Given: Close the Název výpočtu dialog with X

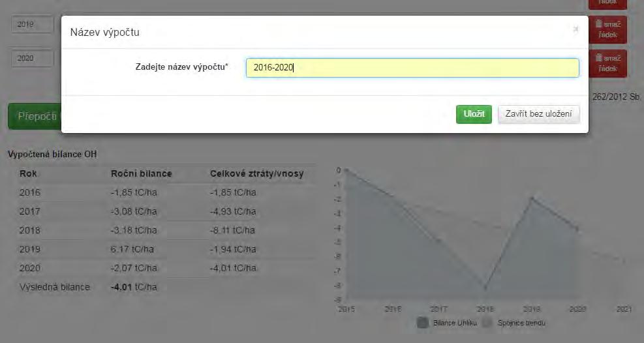Looking at the screenshot, I should pyautogui.click(x=576, y=29).
